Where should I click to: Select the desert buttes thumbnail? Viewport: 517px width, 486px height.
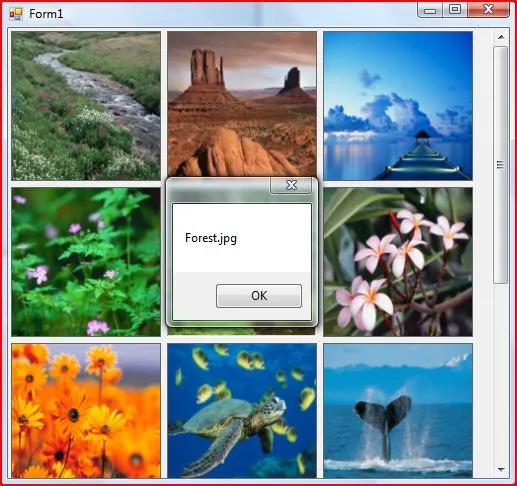tap(242, 104)
